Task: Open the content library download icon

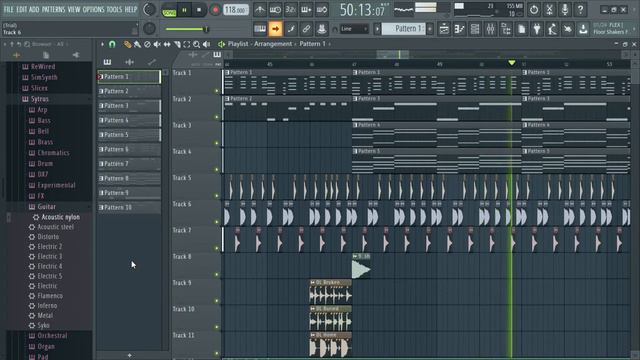Action: click(x=584, y=29)
